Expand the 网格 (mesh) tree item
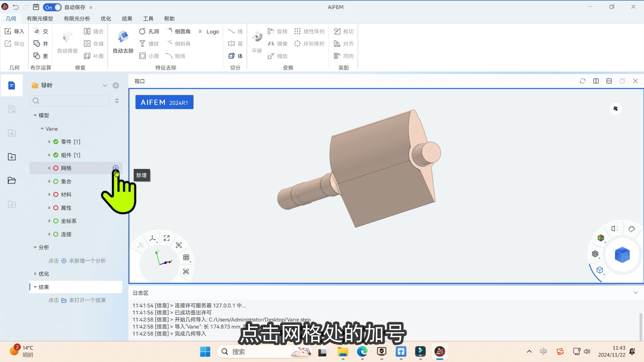Screen dimensions: 644x362 [x=49, y=168]
